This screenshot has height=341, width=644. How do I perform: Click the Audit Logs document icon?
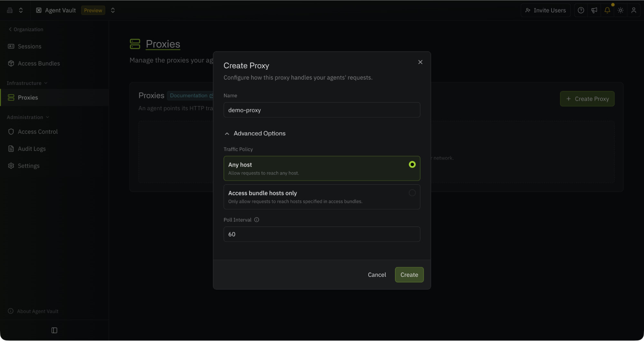(x=11, y=149)
